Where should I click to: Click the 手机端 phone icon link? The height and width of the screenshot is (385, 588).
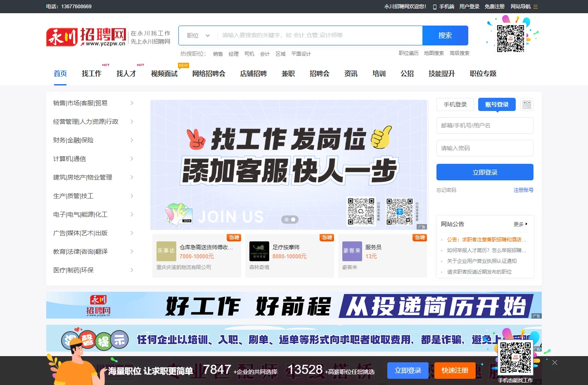443,7
